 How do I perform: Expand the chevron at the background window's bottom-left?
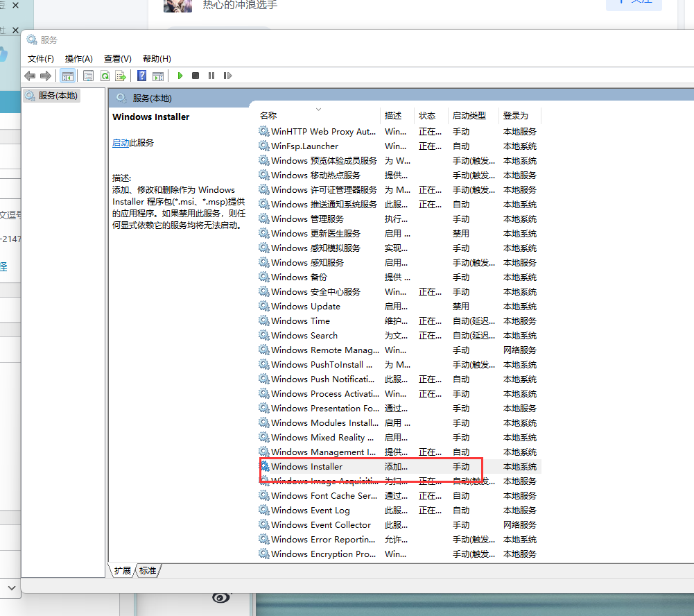click(12, 588)
